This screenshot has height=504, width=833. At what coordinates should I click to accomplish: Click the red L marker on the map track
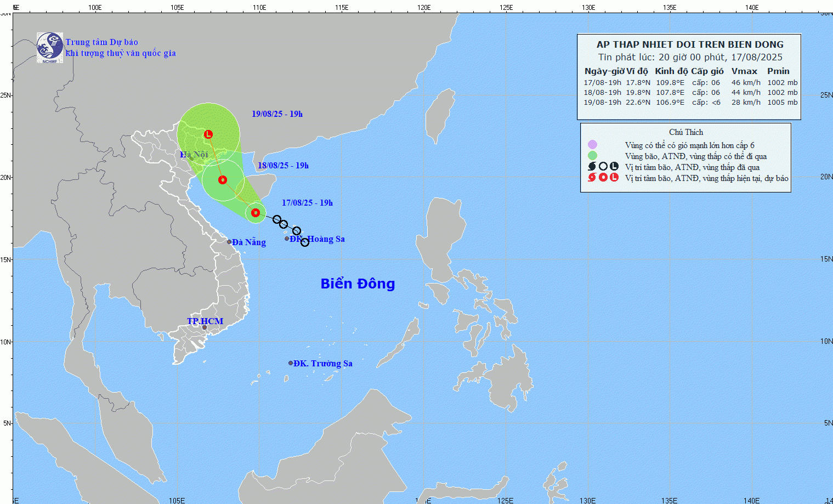(x=208, y=134)
